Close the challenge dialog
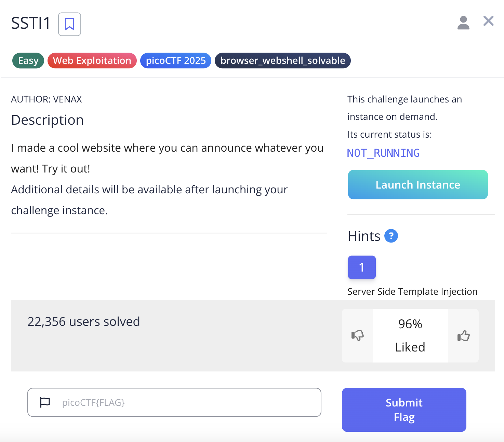The width and height of the screenshot is (504, 442). tap(488, 21)
